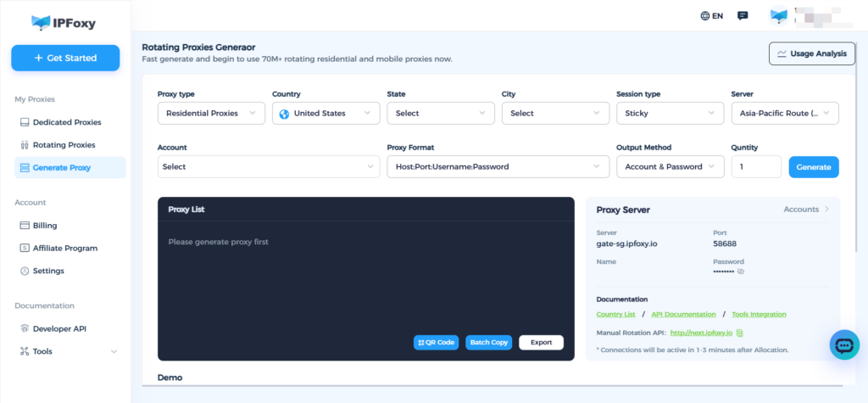This screenshot has width=868, height=403.
Task: Open the user profile avatar
Action: (779, 15)
